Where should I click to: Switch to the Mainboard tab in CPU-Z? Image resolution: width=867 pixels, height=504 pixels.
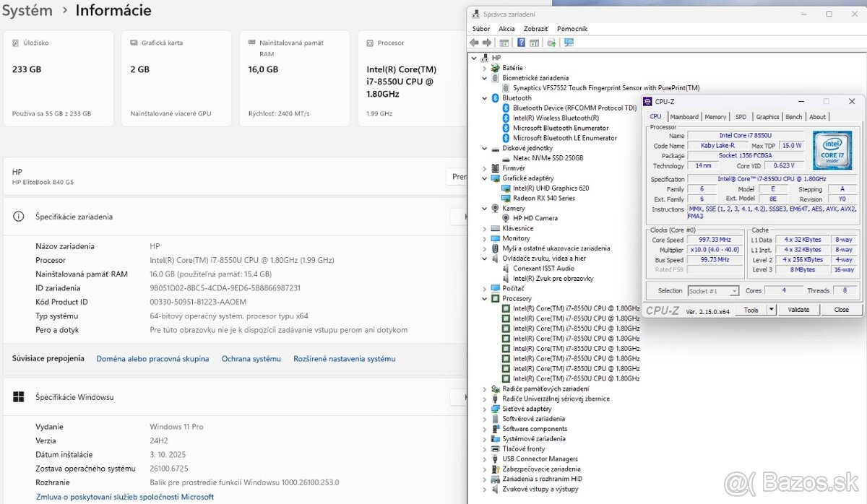pyautogui.click(x=683, y=117)
